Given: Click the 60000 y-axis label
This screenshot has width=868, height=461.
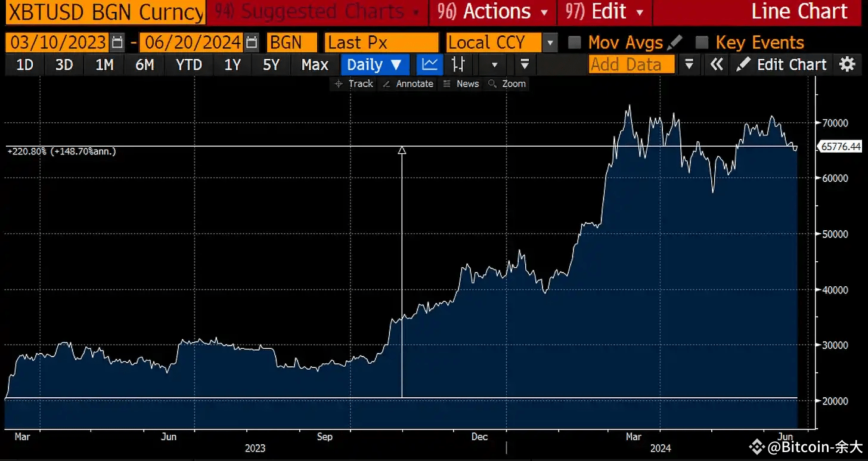Looking at the screenshot, I should 835,179.
